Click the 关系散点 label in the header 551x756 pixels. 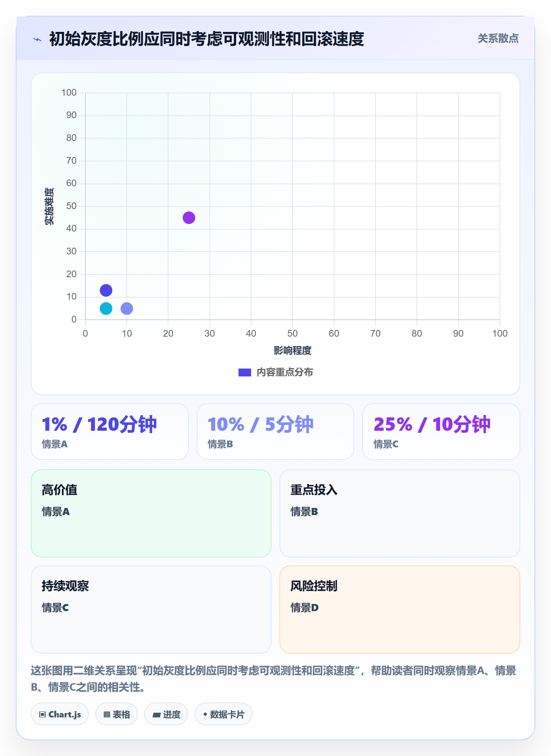[498, 39]
